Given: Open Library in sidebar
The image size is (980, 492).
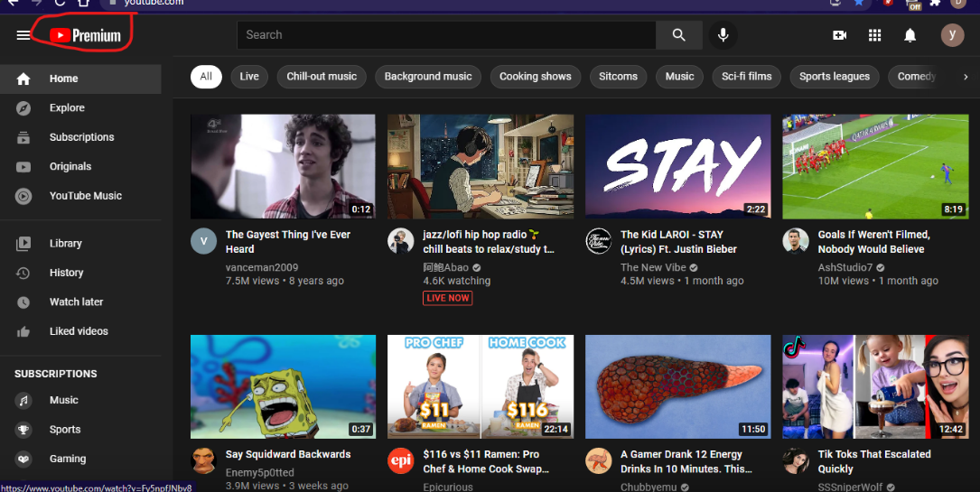Looking at the screenshot, I should tap(80, 244).
